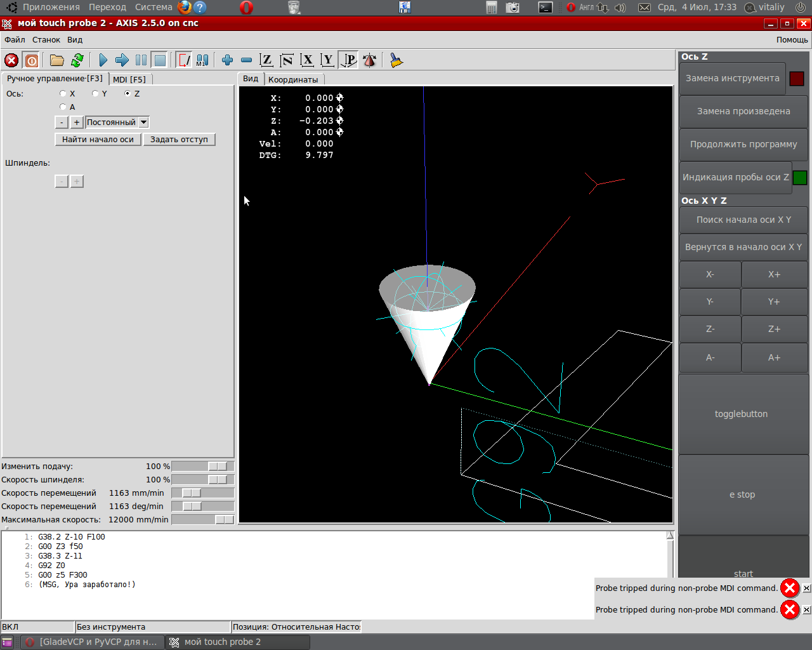Open the jog increment dropdown 'Постоянный'
The height and width of the screenshot is (650, 812).
[x=117, y=123]
